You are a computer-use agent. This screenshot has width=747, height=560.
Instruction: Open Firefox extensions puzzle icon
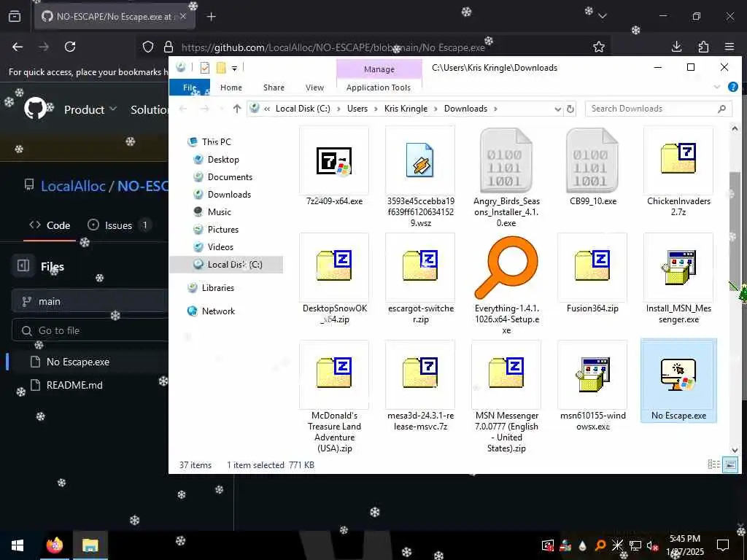(x=703, y=47)
